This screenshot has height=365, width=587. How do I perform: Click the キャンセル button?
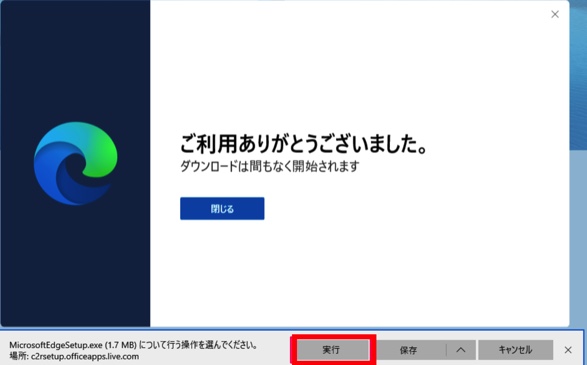[515, 350]
